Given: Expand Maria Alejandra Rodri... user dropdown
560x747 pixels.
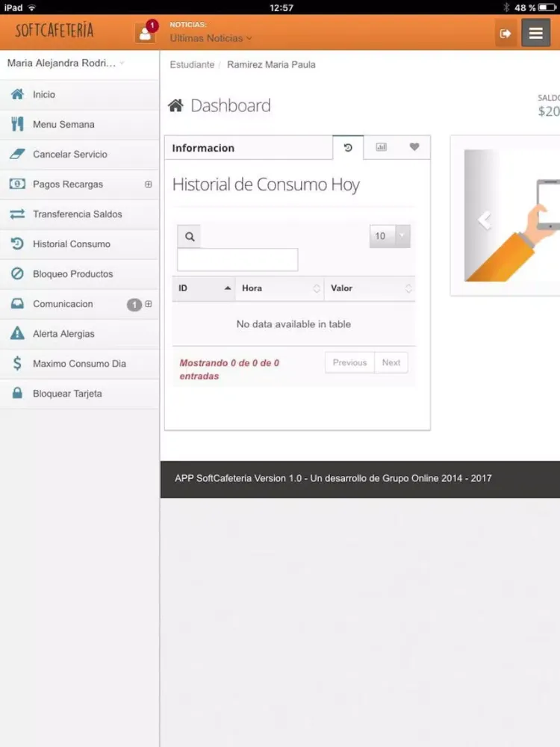Looking at the screenshot, I should tap(66, 63).
